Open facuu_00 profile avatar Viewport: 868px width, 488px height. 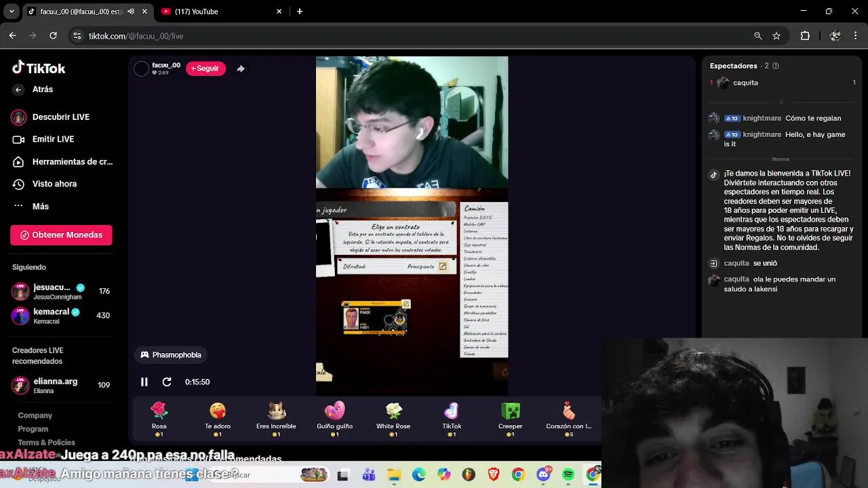click(x=141, y=68)
